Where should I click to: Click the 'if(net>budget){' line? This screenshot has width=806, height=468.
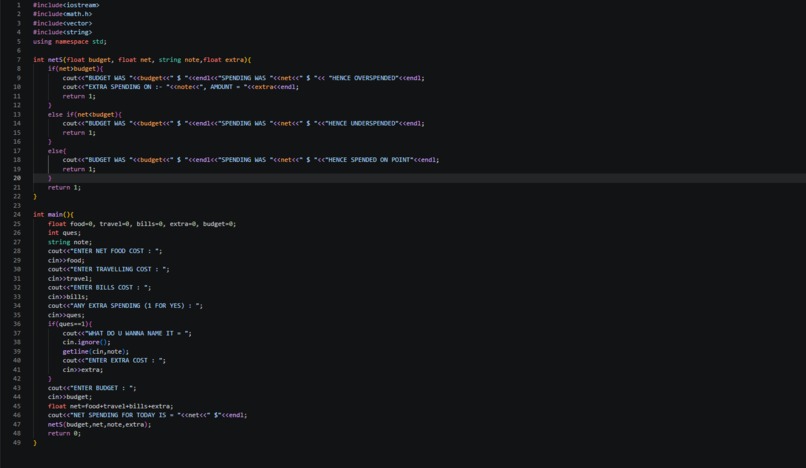point(76,69)
